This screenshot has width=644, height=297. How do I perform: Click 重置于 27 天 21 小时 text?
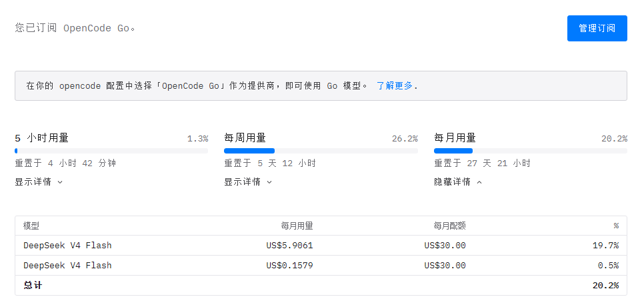tap(482, 164)
